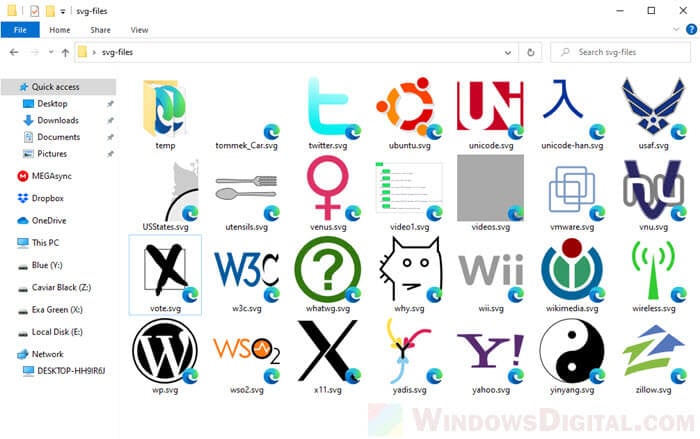This screenshot has width=700, height=439.
Task: Open DESKTOP-HH9IR6J network computer
Action: click(x=71, y=371)
